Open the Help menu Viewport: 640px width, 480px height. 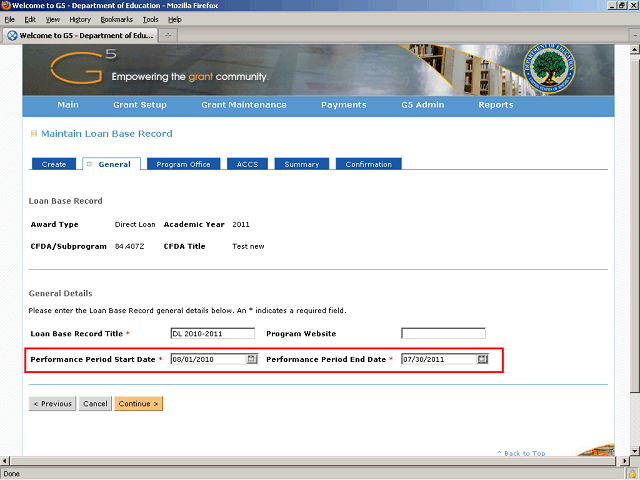click(x=175, y=20)
